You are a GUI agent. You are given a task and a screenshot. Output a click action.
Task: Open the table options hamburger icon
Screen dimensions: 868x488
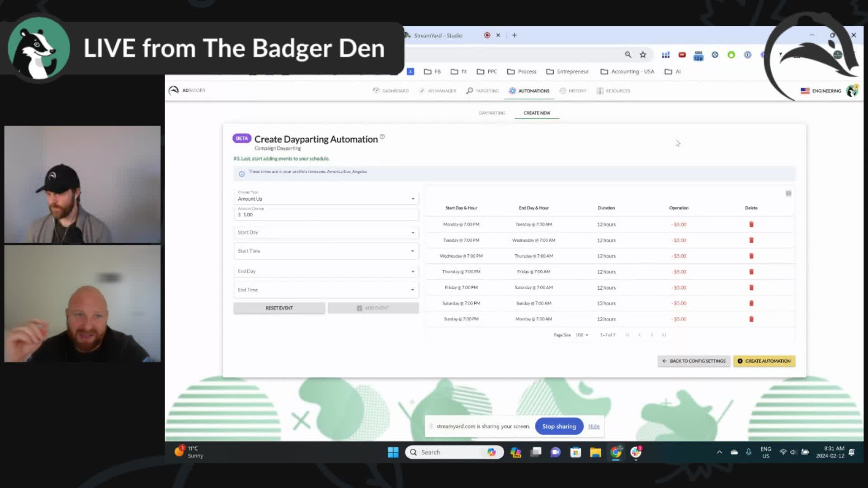click(x=788, y=193)
